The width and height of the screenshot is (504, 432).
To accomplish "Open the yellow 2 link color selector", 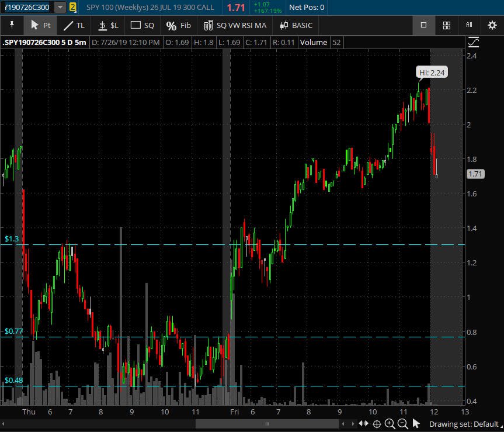I will tap(72, 7).
